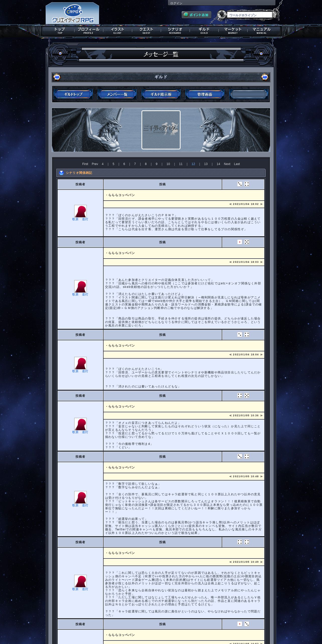Viewport: 322px width, 644px height.
Task: Click first dice icon above the 18:04 post
Action: pos(240,335)
